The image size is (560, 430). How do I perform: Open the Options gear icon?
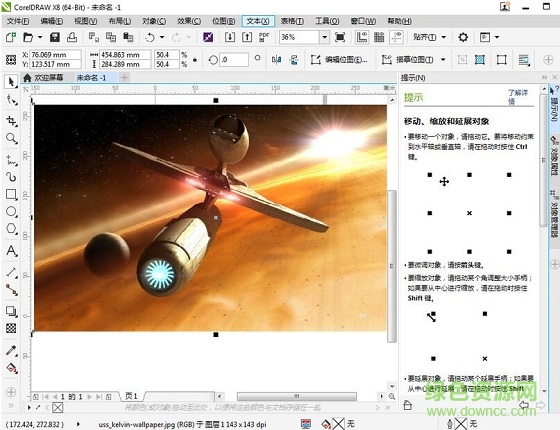pyautogui.click(x=463, y=37)
